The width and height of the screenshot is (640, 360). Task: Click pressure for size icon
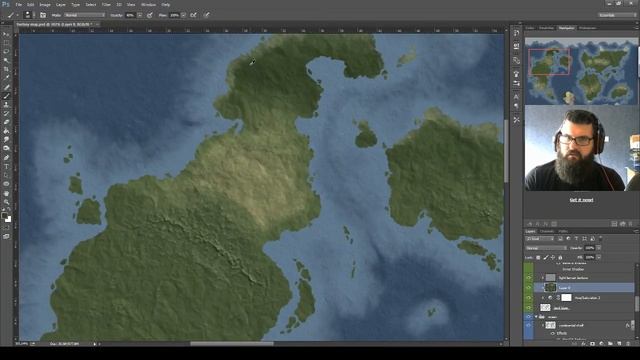(x=207, y=15)
